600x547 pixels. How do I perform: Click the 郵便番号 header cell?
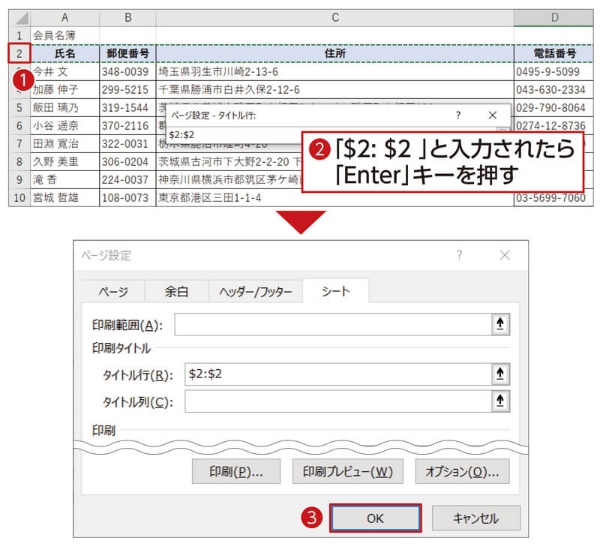tap(128, 54)
